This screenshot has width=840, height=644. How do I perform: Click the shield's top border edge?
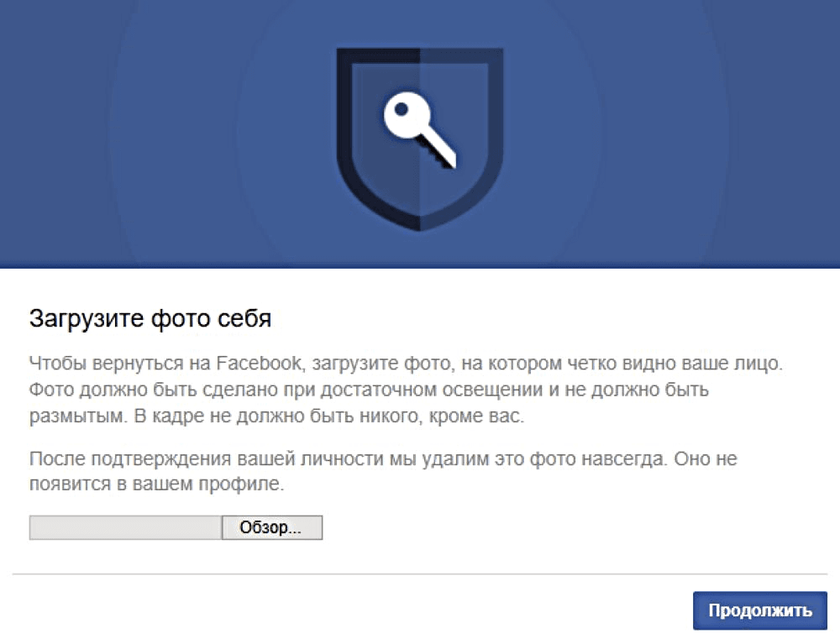[x=419, y=55]
